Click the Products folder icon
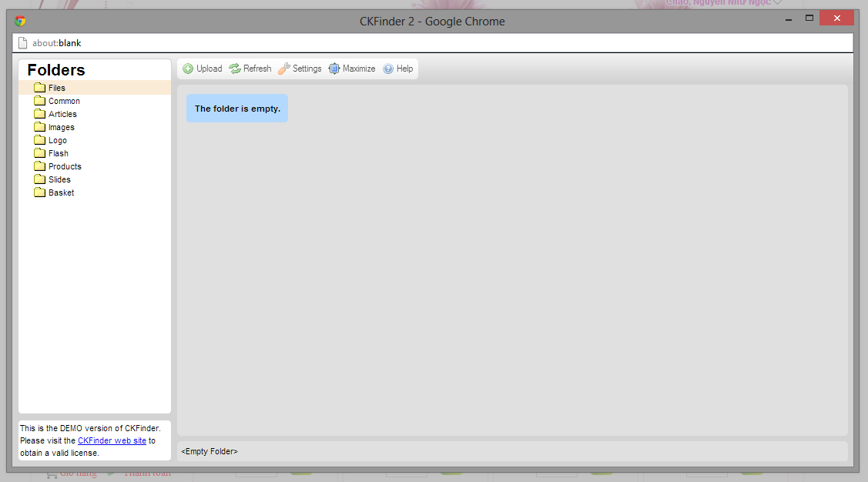 point(39,166)
